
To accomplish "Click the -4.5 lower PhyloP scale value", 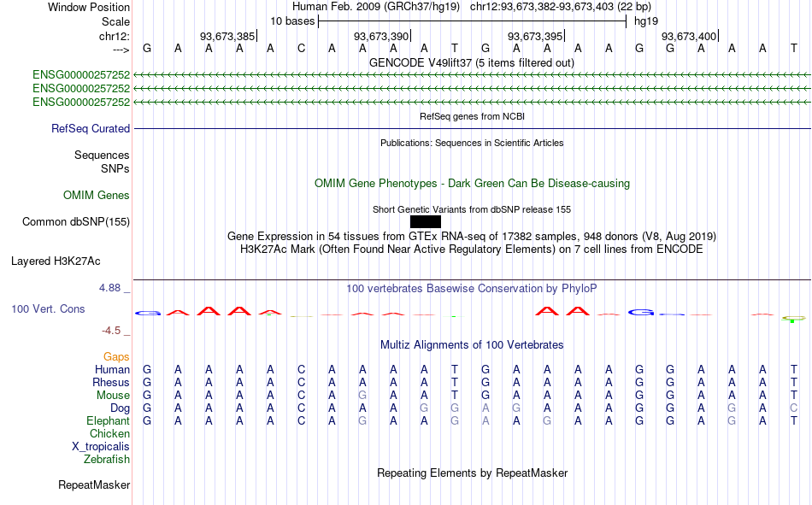I will click(111, 331).
